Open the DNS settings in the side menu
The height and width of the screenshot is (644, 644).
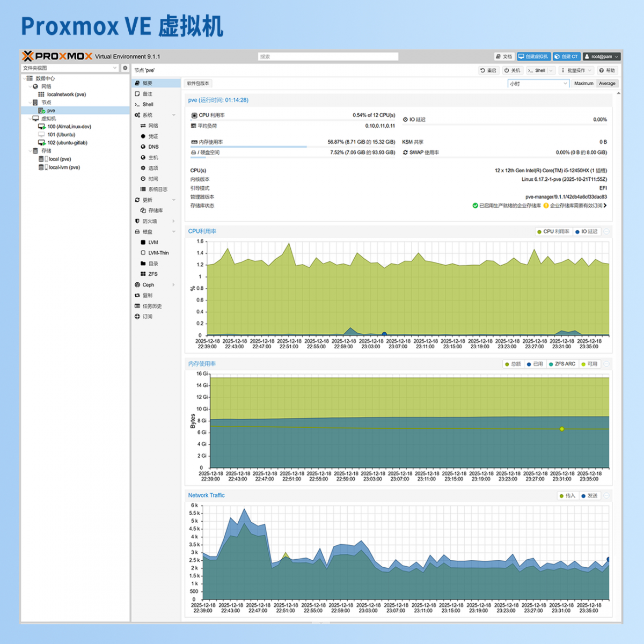click(153, 147)
